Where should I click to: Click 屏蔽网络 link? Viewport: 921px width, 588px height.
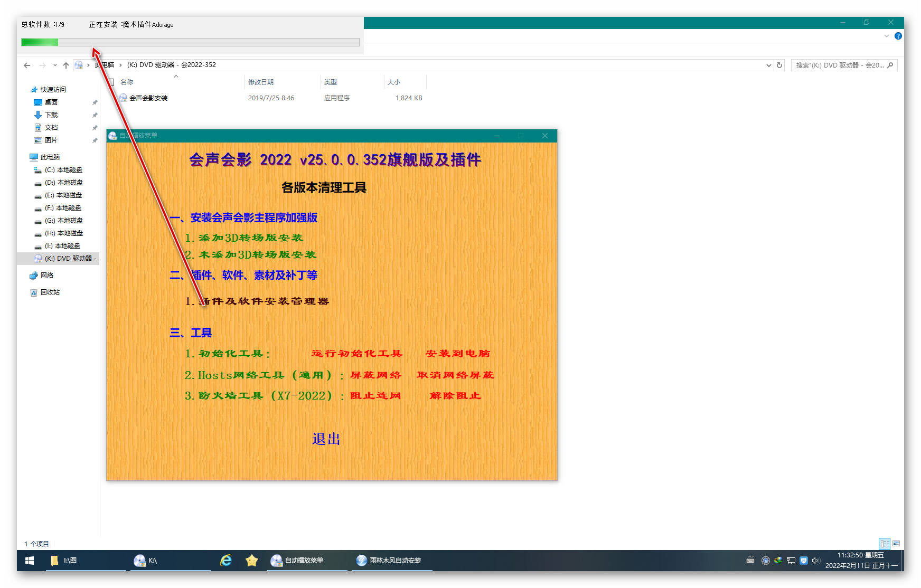coord(375,375)
